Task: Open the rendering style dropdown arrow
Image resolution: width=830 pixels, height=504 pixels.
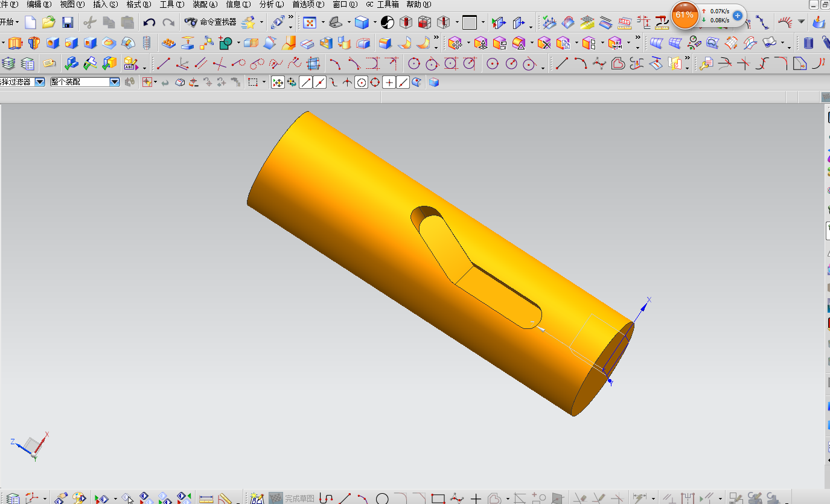Action: click(x=374, y=23)
